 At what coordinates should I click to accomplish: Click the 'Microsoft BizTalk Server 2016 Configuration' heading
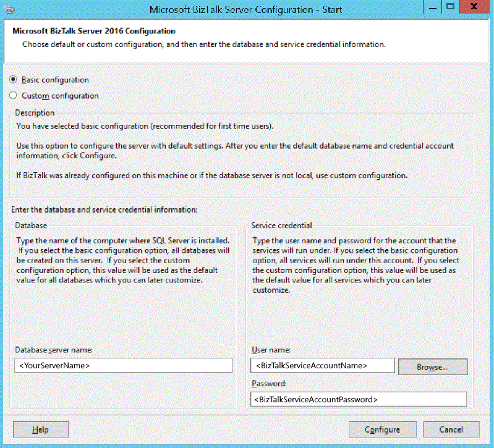click(x=94, y=31)
